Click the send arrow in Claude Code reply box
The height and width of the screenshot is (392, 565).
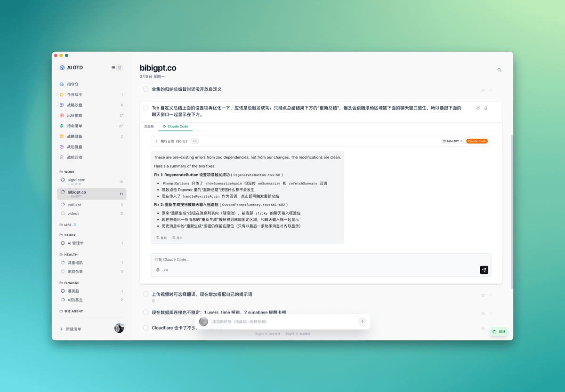[x=484, y=270]
